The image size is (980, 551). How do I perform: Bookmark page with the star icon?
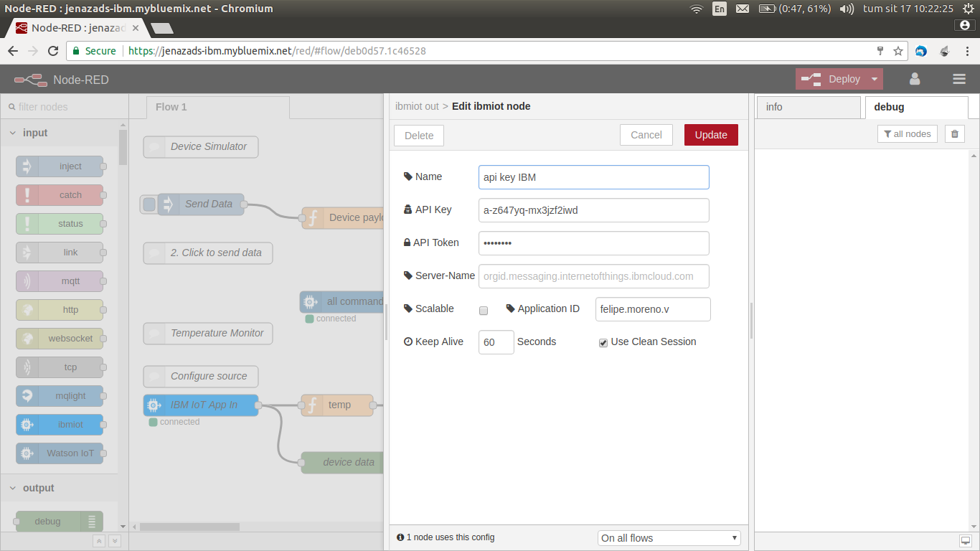pos(897,51)
